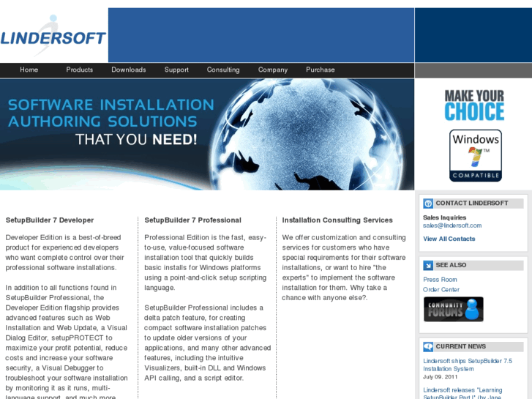Go to the Home menu item
The height and width of the screenshot is (399, 532).
[29, 70]
